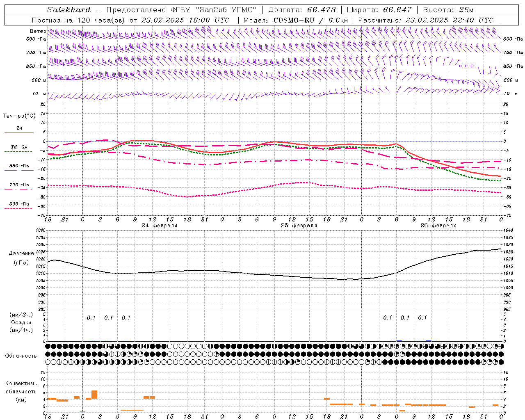The image size is (525, 420).
Task: Click the "500 гПа" temperature legend entry
Action: (x=19, y=204)
